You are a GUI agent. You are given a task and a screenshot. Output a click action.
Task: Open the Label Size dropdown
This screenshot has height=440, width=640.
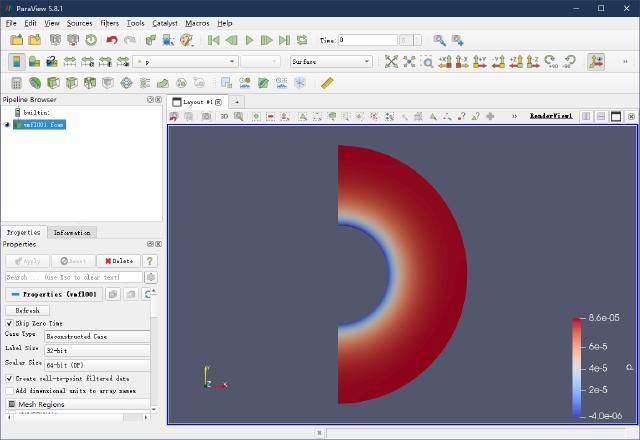coord(97,351)
